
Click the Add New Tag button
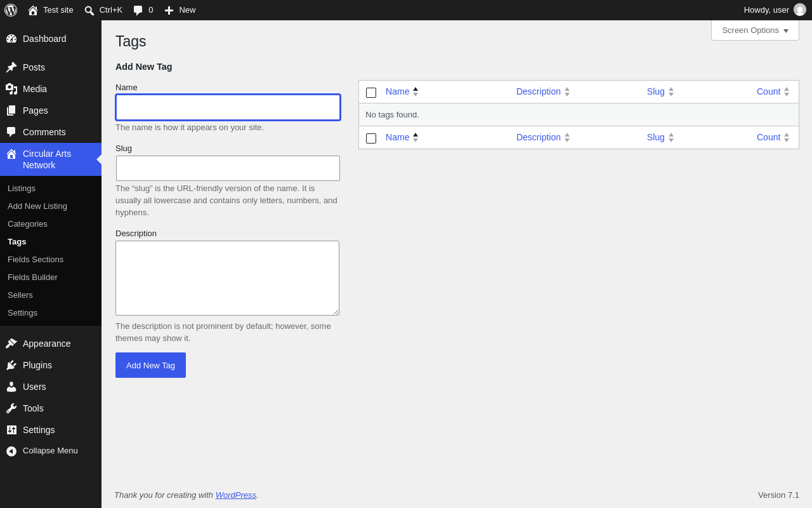pyautogui.click(x=150, y=365)
